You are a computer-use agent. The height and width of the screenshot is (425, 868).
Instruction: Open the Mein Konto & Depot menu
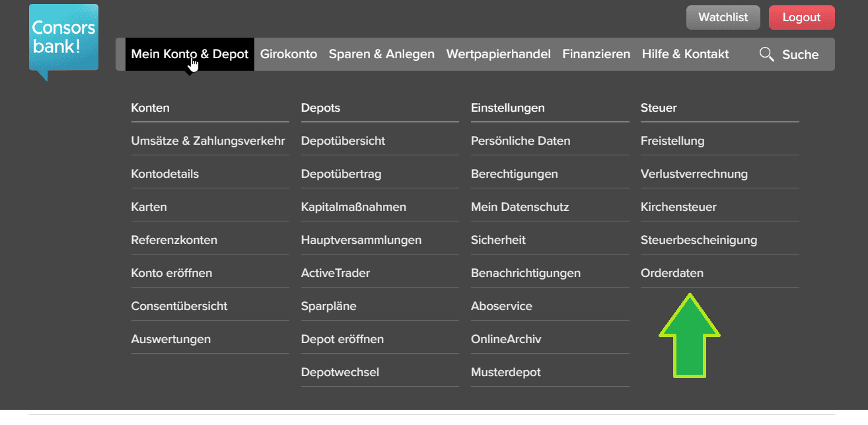click(190, 54)
